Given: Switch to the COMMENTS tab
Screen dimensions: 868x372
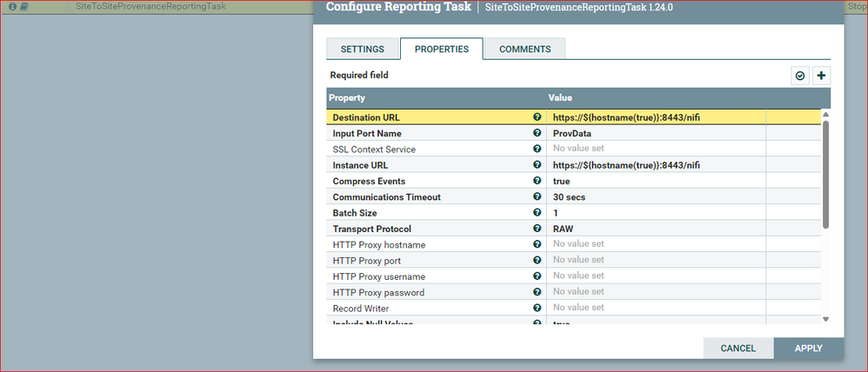Looking at the screenshot, I should click(524, 49).
